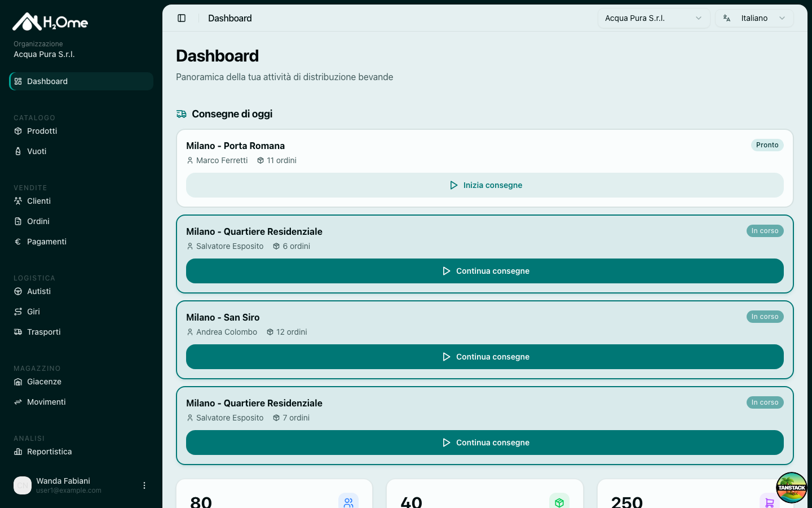Open Giri page
The image size is (812, 508).
click(x=81, y=312)
